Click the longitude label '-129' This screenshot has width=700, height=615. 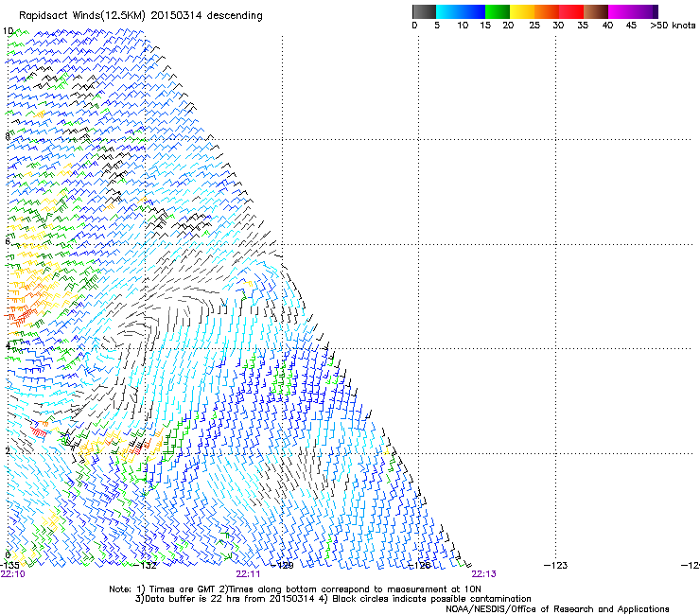click(283, 566)
